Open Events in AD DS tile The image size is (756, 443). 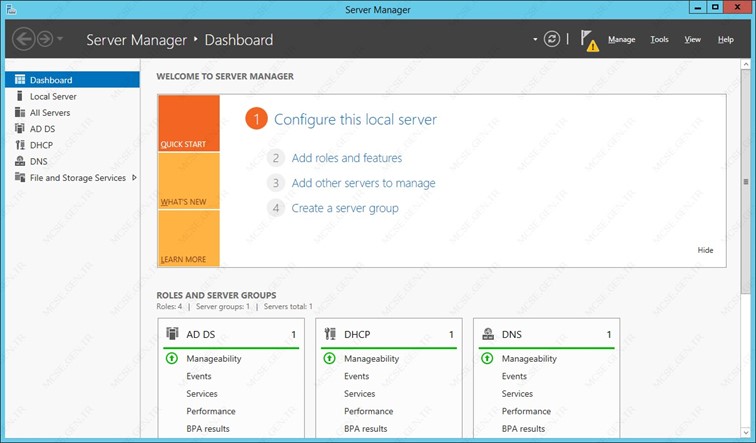pyautogui.click(x=199, y=376)
